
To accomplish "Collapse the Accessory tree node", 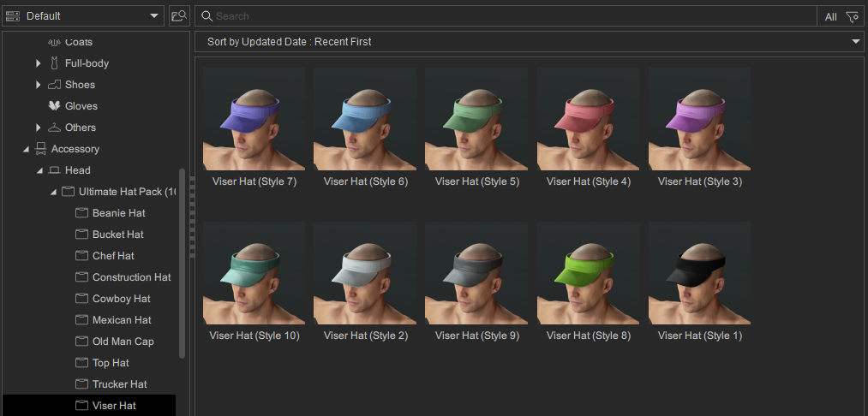I will pyautogui.click(x=26, y=149).
